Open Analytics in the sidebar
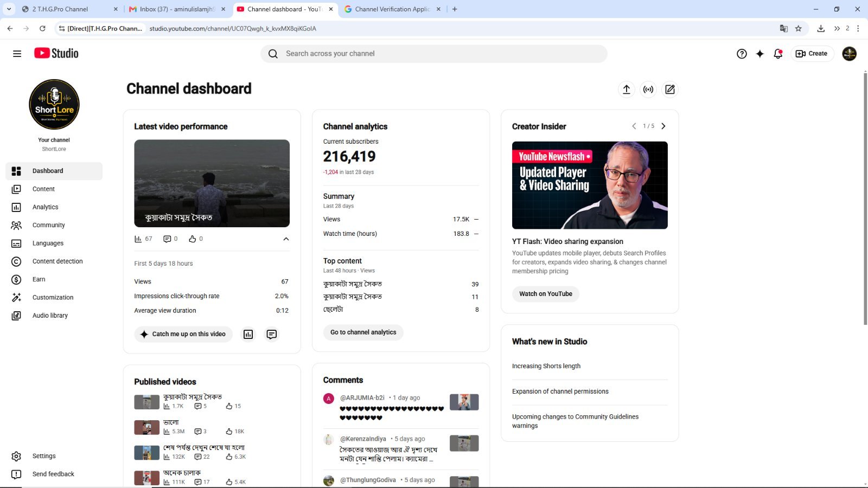This screenshot has width=868, height=488. (54, 207)
